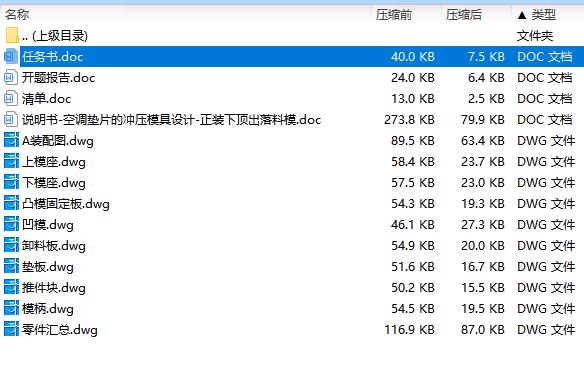Click the A装配图.dwg file icon
The image size is (584, 383).
point(11,140)
